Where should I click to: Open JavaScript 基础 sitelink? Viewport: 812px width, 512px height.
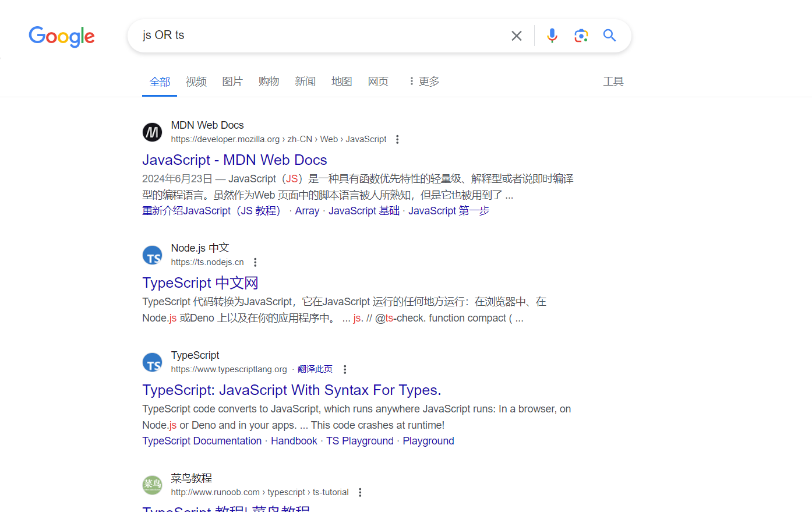[x=364, y=211]
